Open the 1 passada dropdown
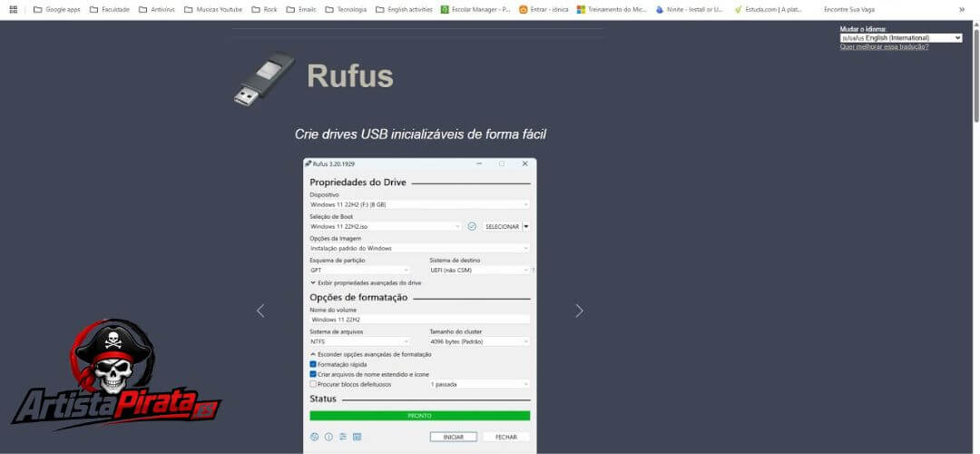Viewport: 980px width, 454px height. coord(479,384)
